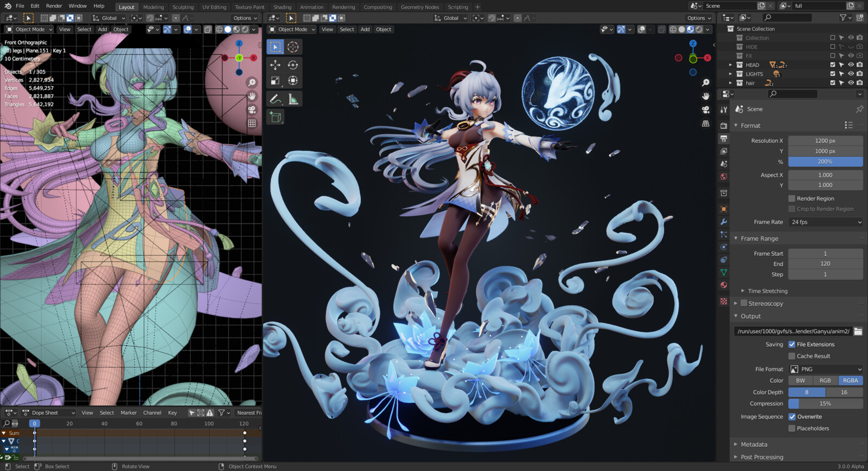
Task: Open the Frame Rate dropdown
Action: 826,222
